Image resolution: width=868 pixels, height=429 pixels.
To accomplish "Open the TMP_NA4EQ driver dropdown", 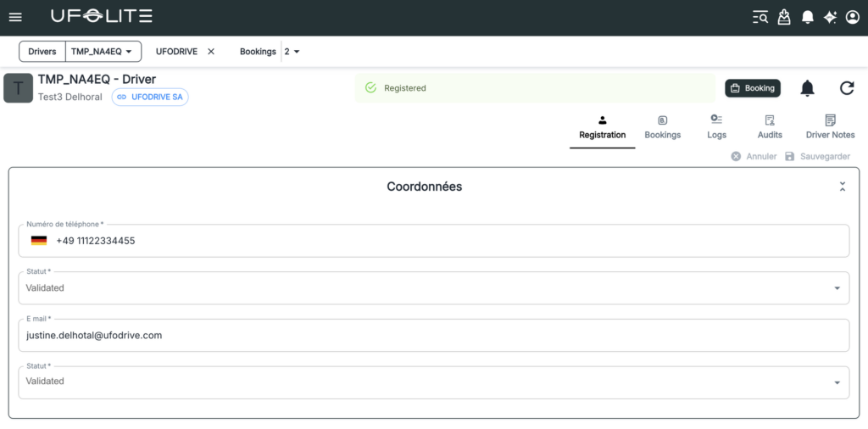I will point(103,52).
